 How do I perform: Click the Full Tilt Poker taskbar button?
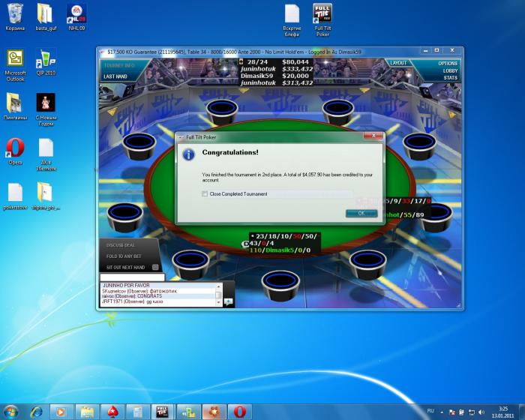coord(163,411)
